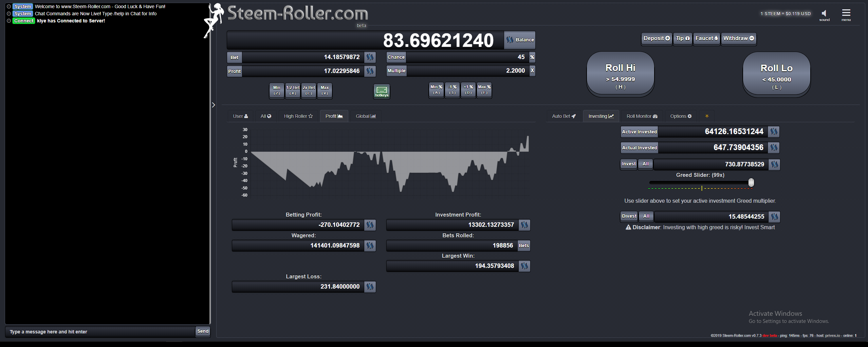868x347 pixels.
Task: Click the X symbol next to Multiple
Action: (x=532, y=71)
